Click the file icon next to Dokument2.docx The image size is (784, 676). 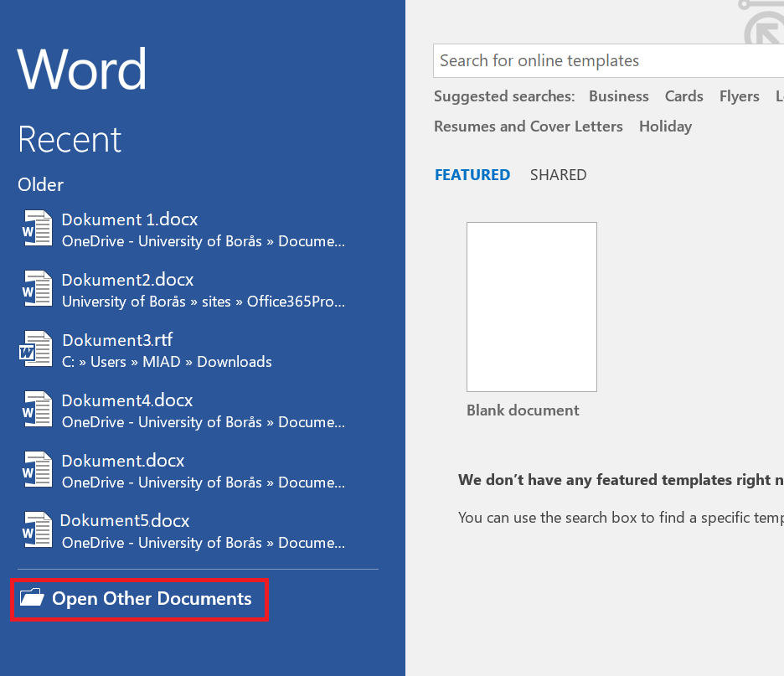pyautogui.click(x=38, y=290)
